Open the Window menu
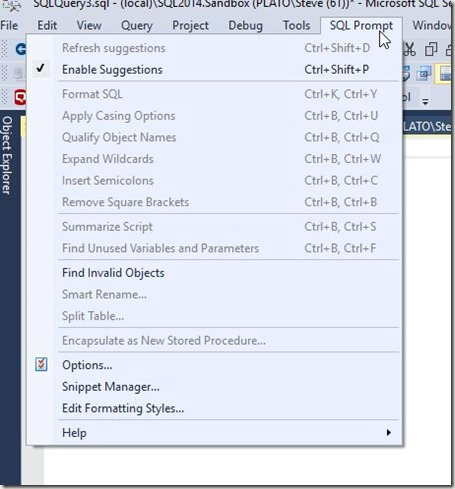The image size is (455, 489). pyautogui.click(x=432, y=25)
